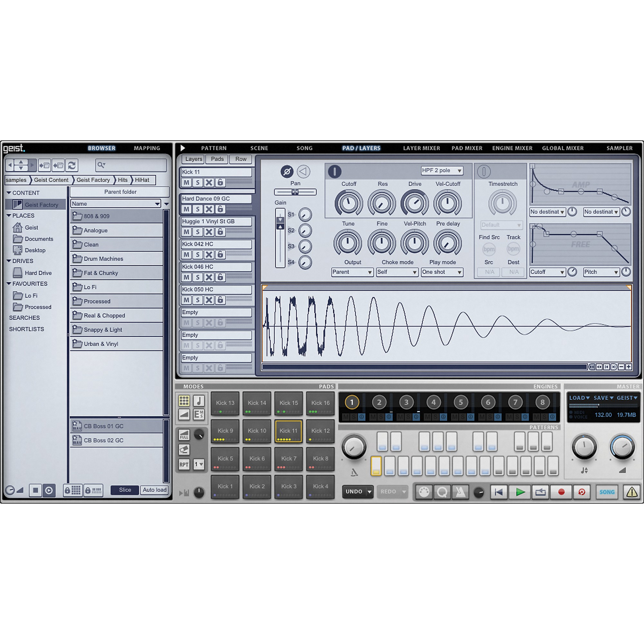The width and height of the screenshot is (644, 644).
Task: Click the refresh icon in browser toolbar
Action: (x=72, y=165)
